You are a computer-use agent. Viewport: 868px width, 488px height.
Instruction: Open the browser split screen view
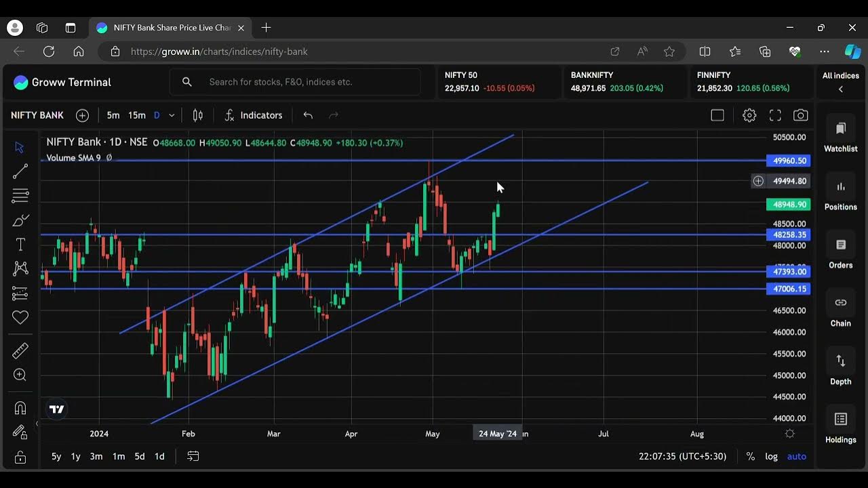tap(705, 52)
